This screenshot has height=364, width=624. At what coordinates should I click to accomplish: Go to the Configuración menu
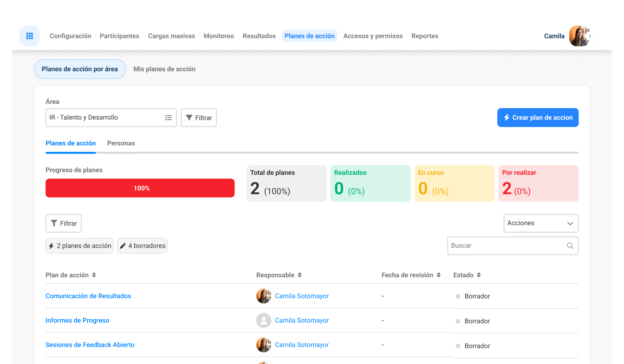coord(70,36)
